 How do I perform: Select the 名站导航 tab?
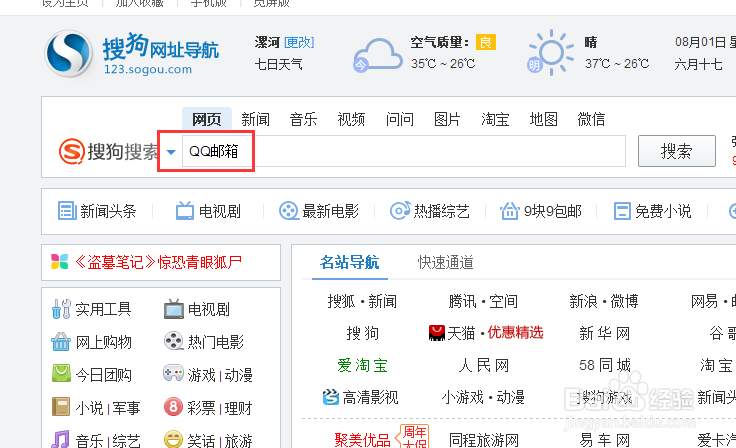[350, 262]
